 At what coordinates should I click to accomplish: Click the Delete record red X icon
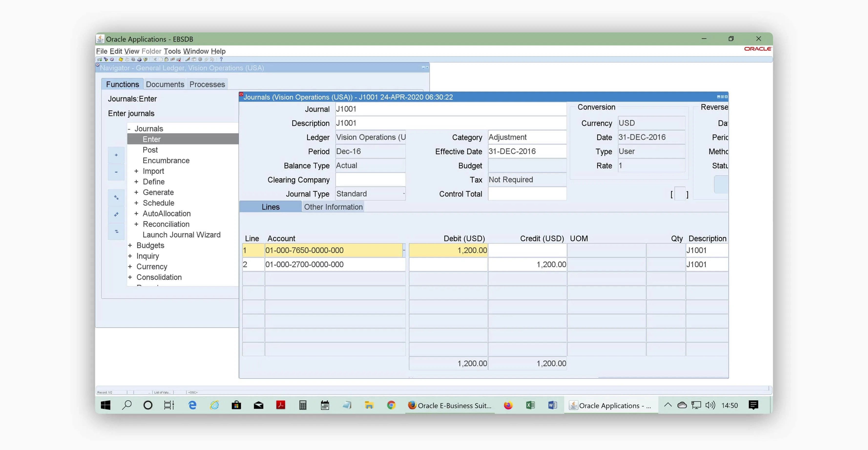coord(178,59)
